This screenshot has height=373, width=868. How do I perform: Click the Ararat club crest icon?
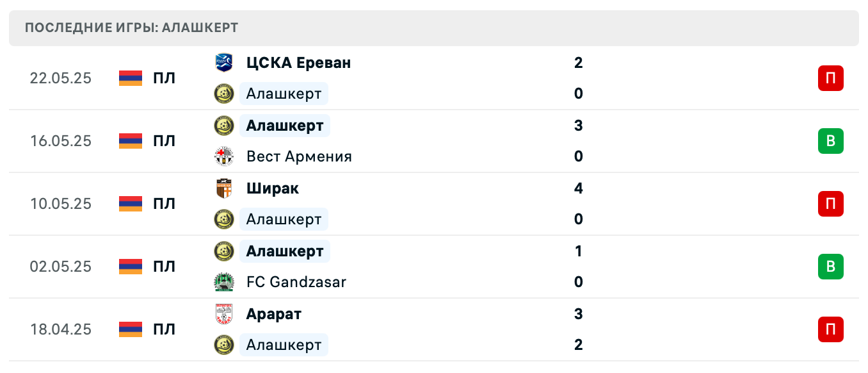(x=224, y=314)
